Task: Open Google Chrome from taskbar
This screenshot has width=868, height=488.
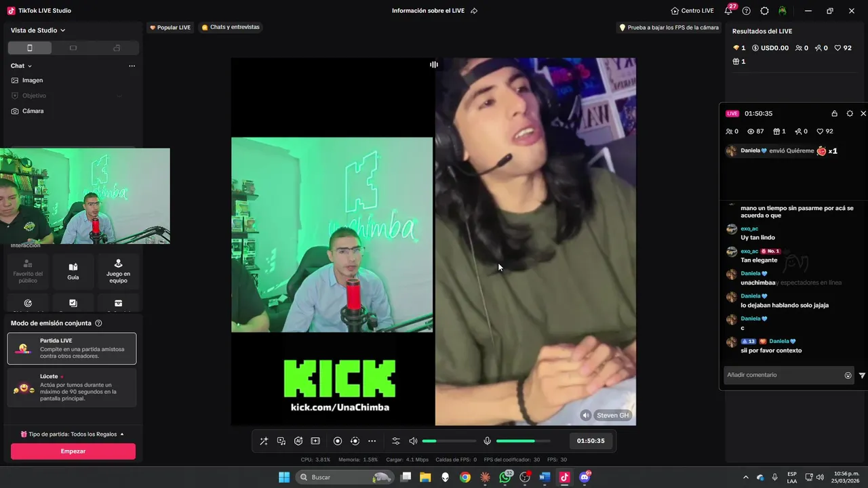Action: pos(465,477)
